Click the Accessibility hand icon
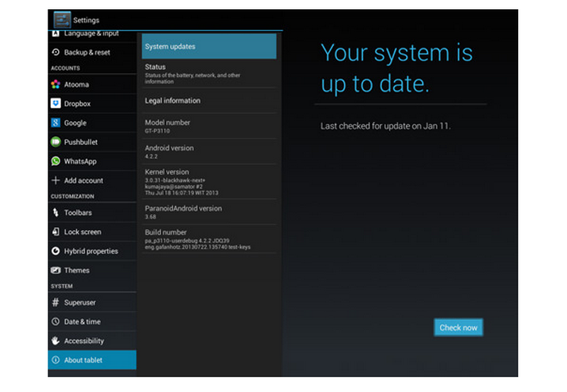The width and height of the screenshot is (567, 392). 56,340
